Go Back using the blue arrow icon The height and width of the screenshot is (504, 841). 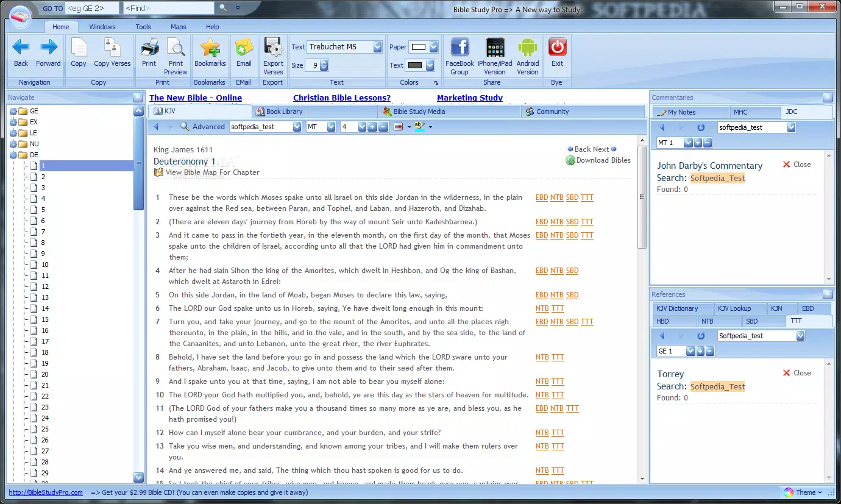pos(21,52)
